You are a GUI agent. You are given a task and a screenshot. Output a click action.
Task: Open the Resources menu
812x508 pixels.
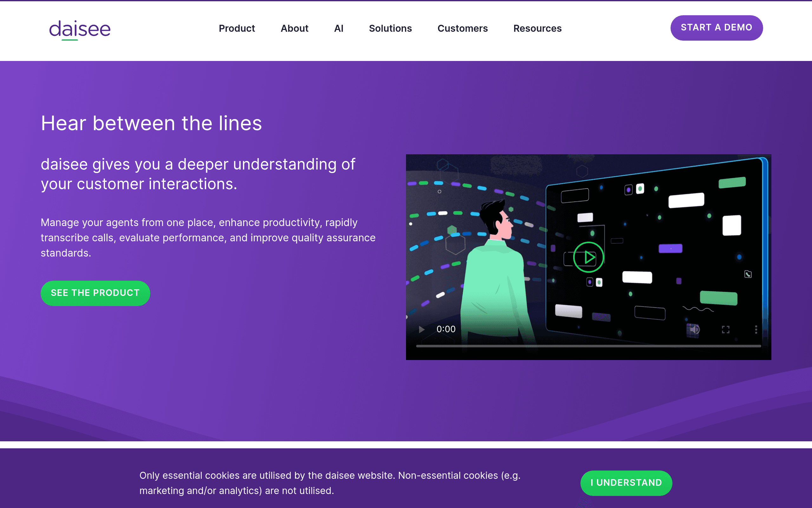coord(537,28)
